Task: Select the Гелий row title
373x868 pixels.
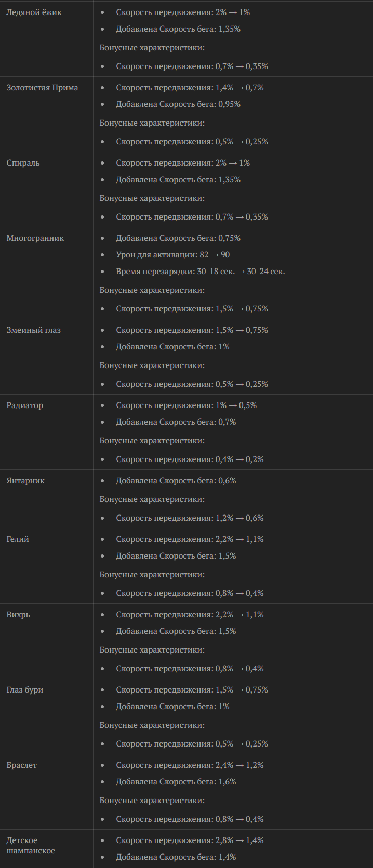Action: click(x=18, y=539)
